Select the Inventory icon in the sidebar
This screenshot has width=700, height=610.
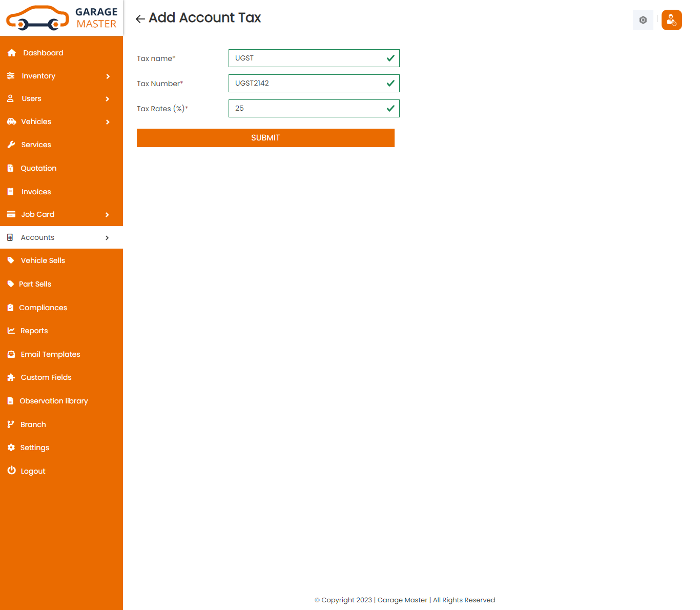pos(11,75)
